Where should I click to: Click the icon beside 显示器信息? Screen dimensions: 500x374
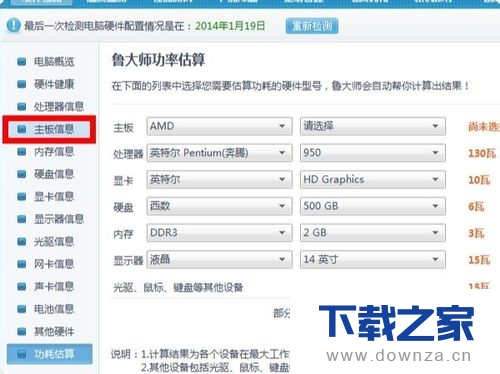(x=22, y=219)
